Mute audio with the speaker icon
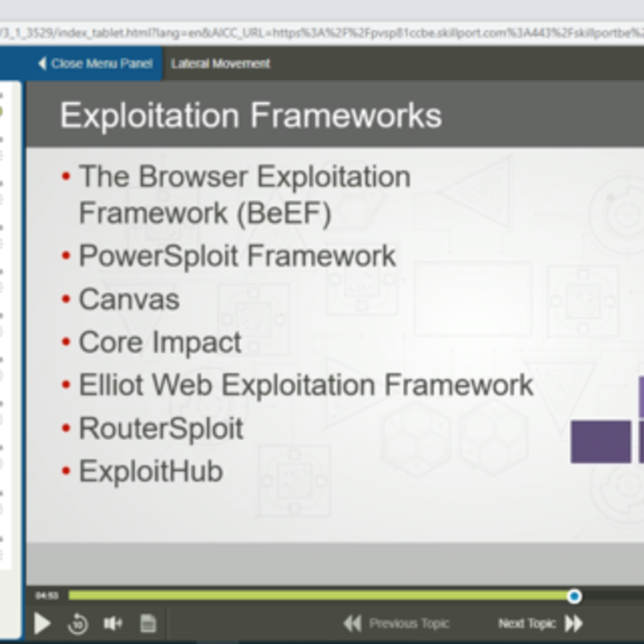The width and height of the screenshot is (644, 644). pos(113,623)
